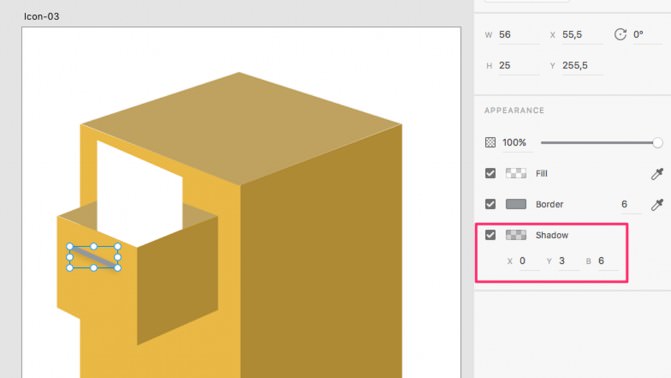Click the opacity slider handle
The height and width of the screenshot is (378, 671).
(x=658, y=143)
